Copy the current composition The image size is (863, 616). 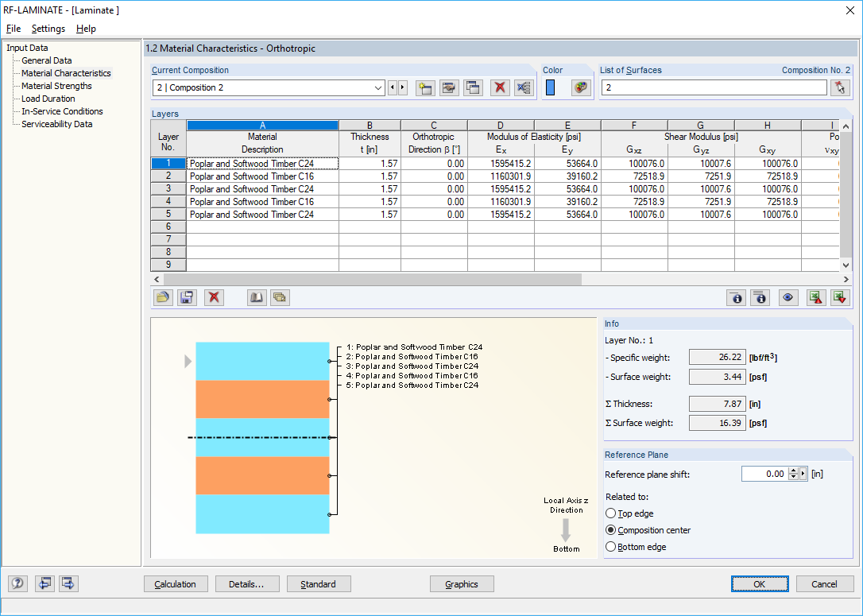(474, 87)
